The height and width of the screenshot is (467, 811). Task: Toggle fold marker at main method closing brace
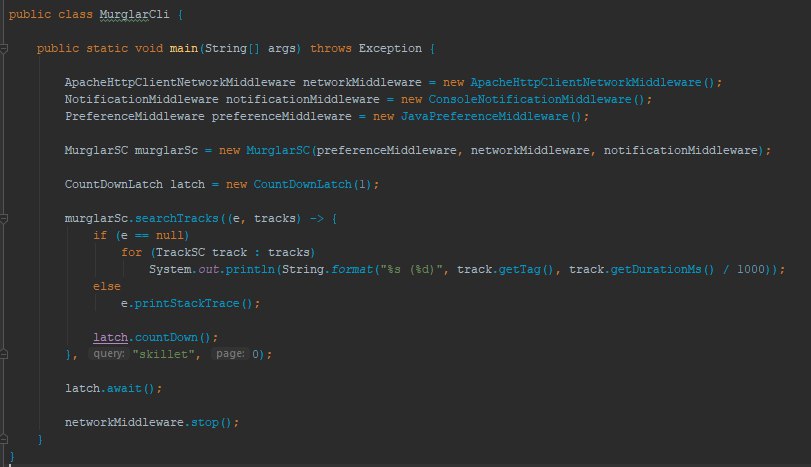(x=4, y=440)
